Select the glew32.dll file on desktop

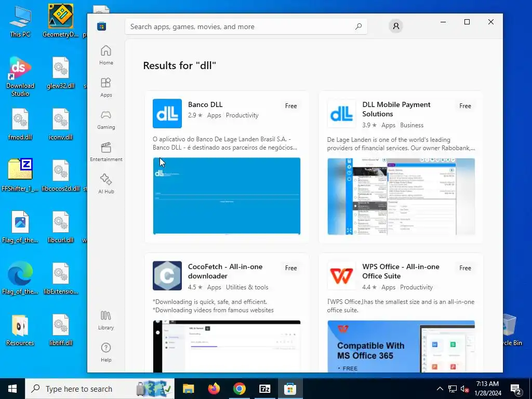click(61, 73)
